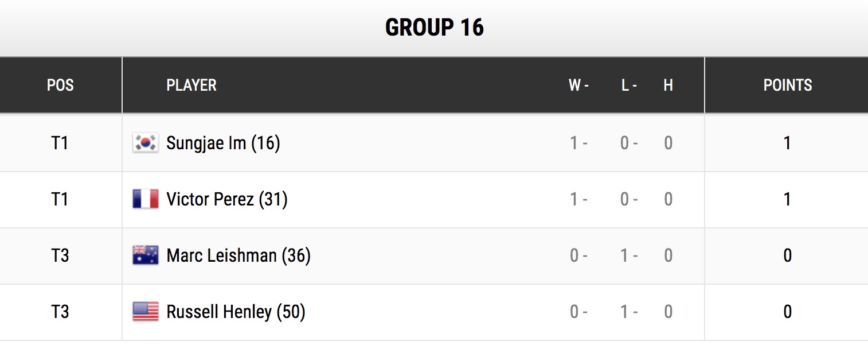Click the South Korea flag icon
Screen dimensions: 868x349
[x=146, y=142]
